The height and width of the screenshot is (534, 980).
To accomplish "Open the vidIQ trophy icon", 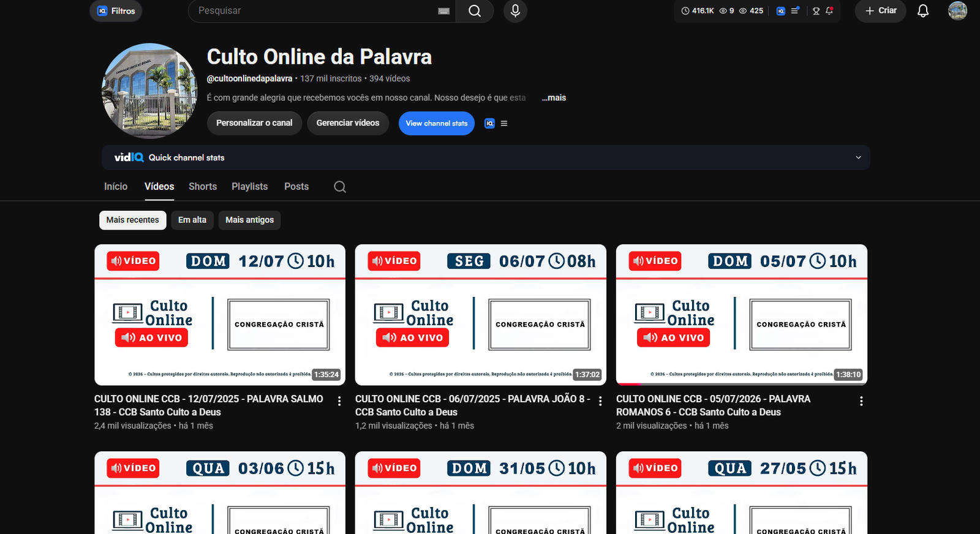I will click(x=816, y=11).
